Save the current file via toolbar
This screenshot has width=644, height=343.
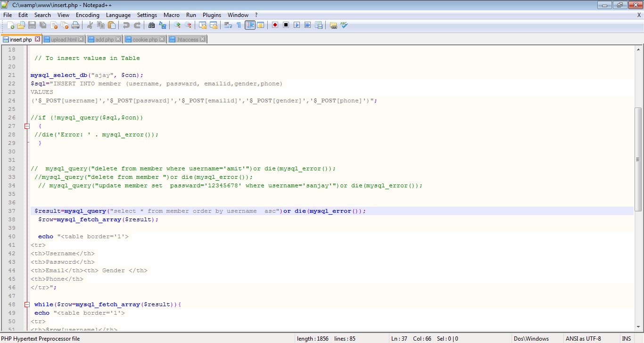[32, 25]
